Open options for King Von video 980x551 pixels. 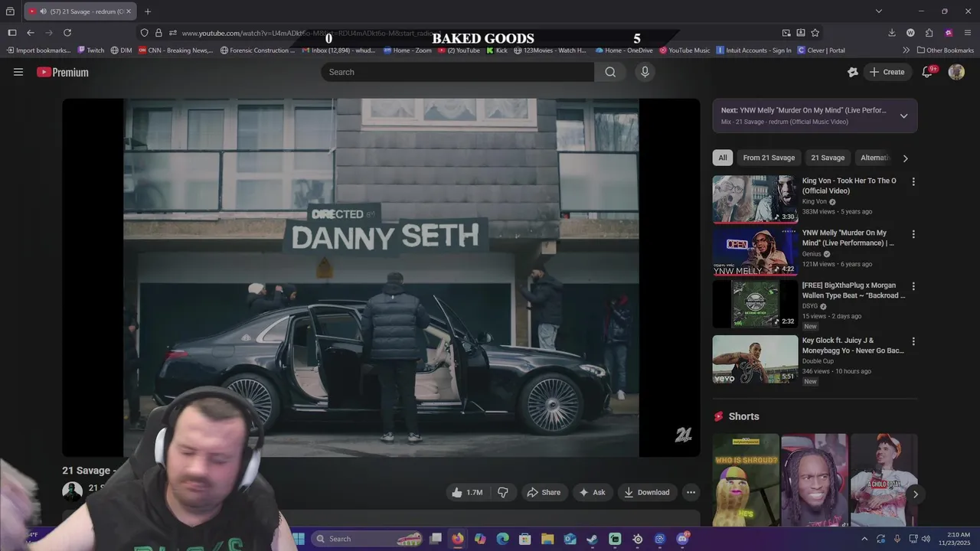pos(913,182)
